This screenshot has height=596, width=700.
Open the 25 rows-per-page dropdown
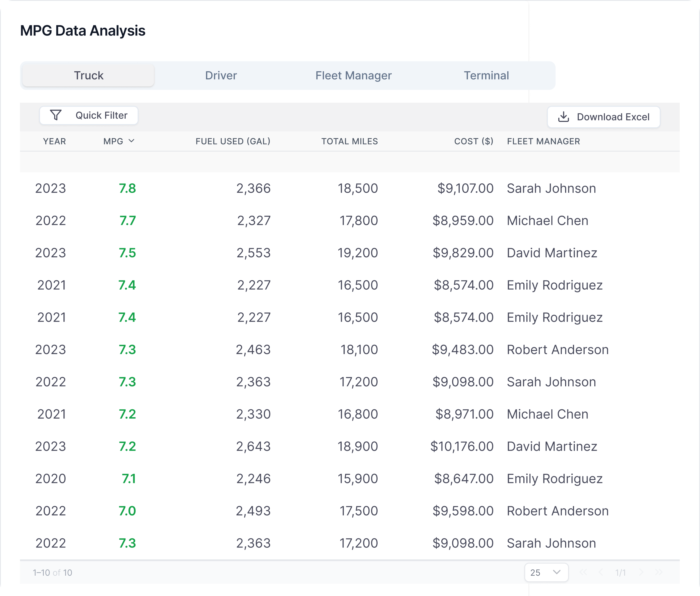pyautogui.click(x=546, y=572)
